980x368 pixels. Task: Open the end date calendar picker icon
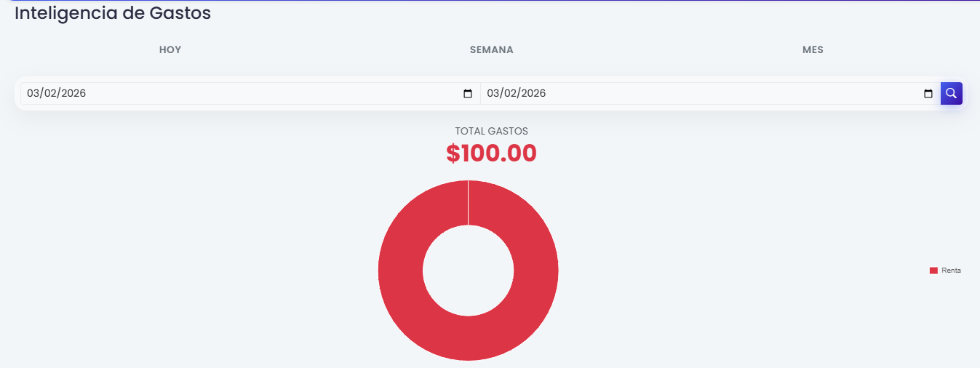pyautogui.click(x=928, y=94)
